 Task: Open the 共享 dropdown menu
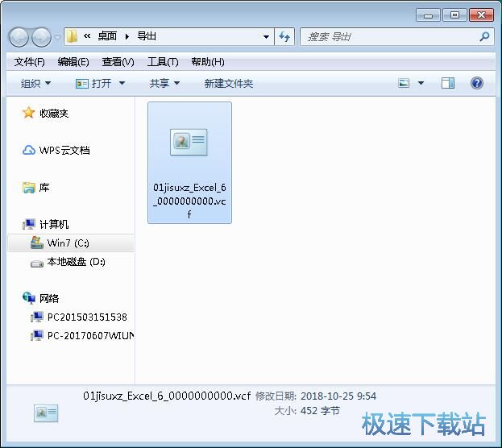(164, 84)
